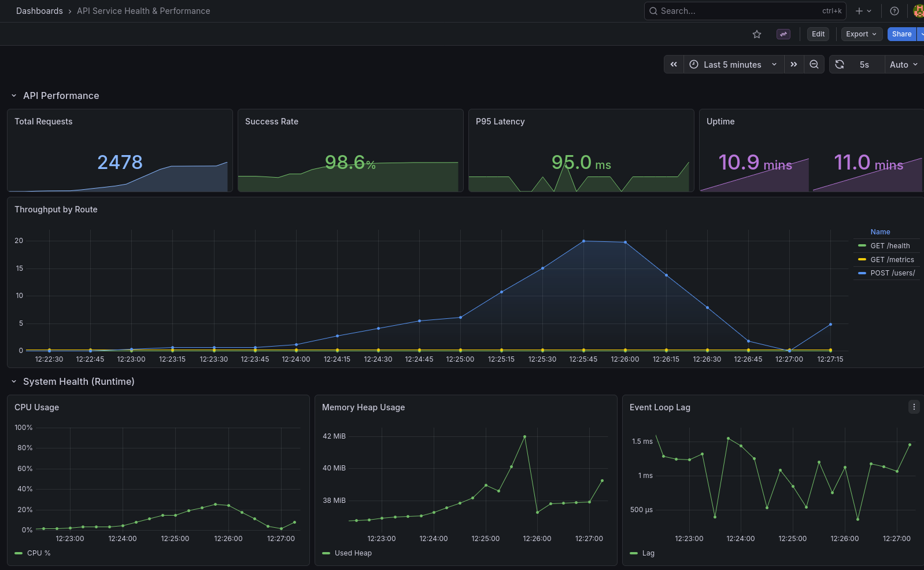The image size is (924, 570).
Task: Focus the Search input field
Action: 740,11
